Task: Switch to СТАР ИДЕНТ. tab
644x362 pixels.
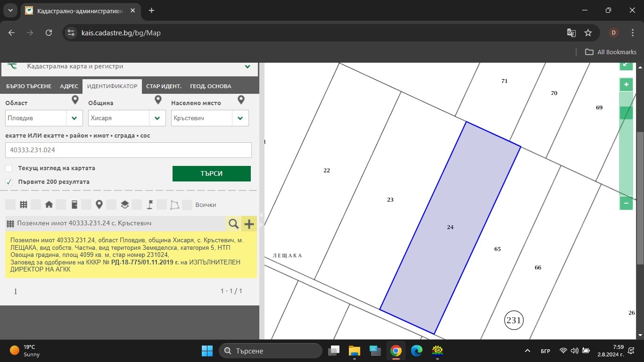Action: click(164, 86)
